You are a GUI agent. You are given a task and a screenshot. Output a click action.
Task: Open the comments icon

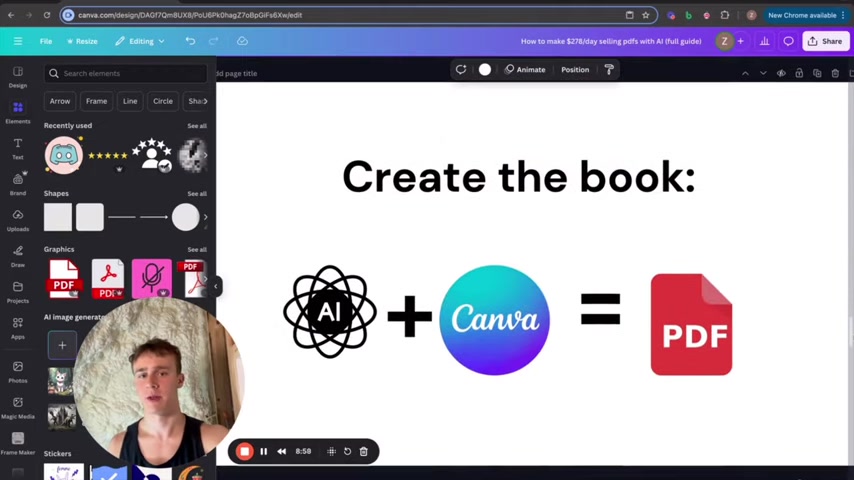point(788,41)
